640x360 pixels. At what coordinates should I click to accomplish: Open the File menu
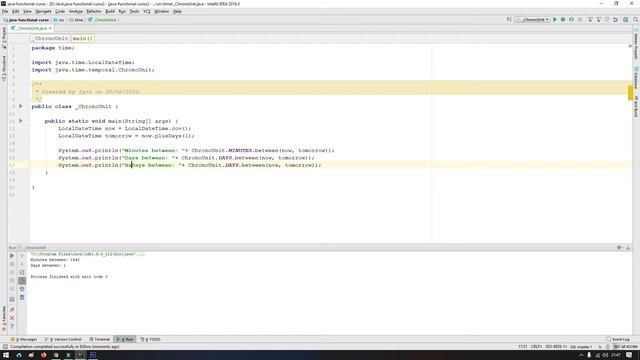(5, 11)
